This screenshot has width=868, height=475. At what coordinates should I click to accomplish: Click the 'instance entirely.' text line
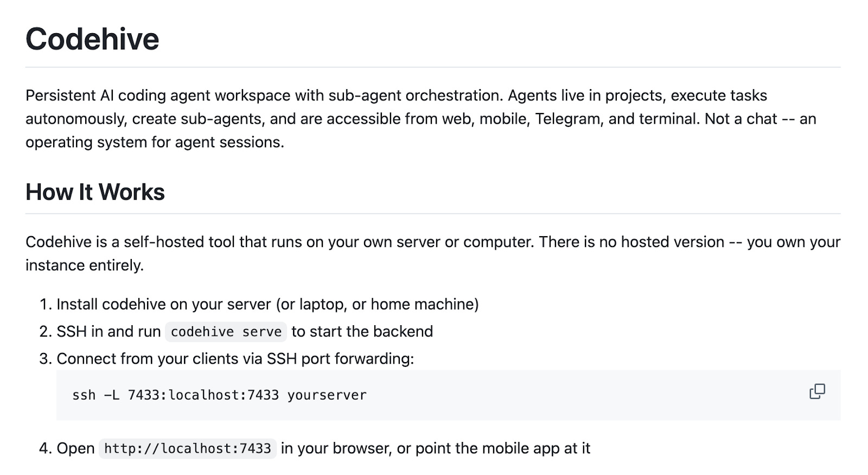[85, 265]
